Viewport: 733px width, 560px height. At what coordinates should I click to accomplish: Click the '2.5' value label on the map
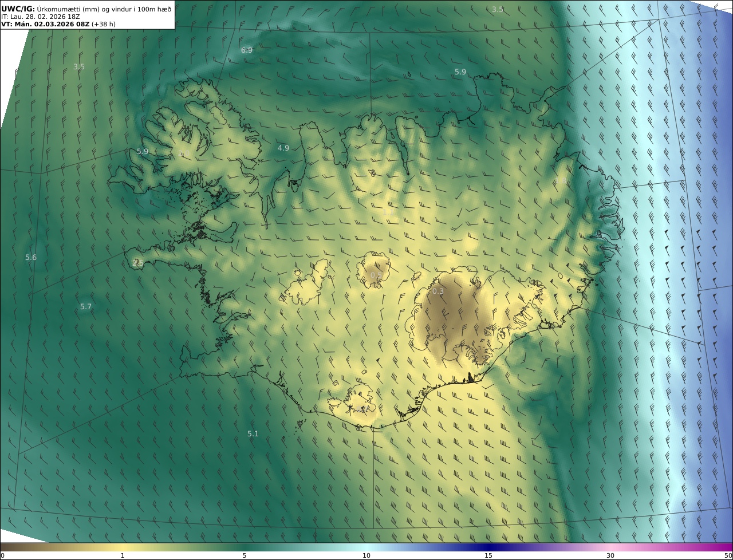click(138, 263)
